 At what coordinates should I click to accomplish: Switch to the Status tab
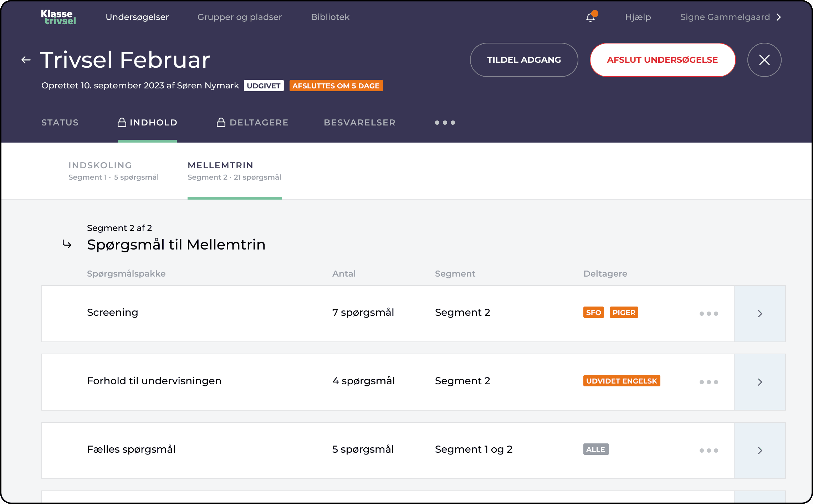60,123
